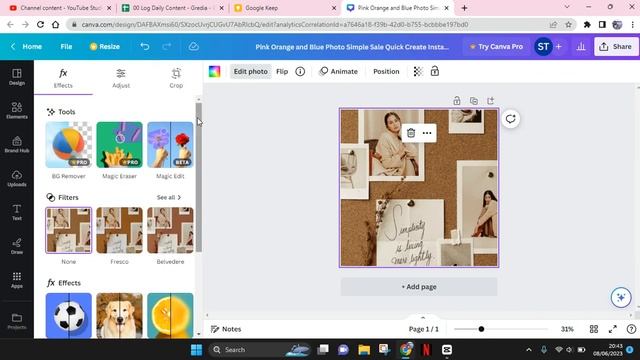The width and height of the screenshot is (640, 360).
Task: Switch to the Effects tab
Action: coord(63,78)
